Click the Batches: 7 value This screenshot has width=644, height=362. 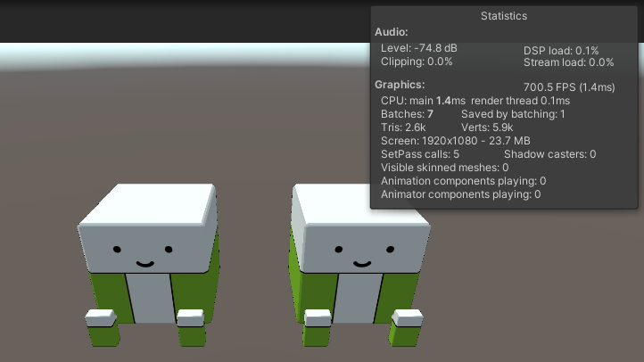[407, 114]
